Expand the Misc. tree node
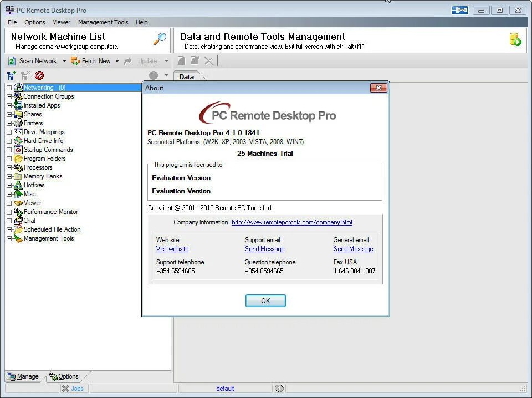The height and width of the screenshot is (398, 532). 9,194
